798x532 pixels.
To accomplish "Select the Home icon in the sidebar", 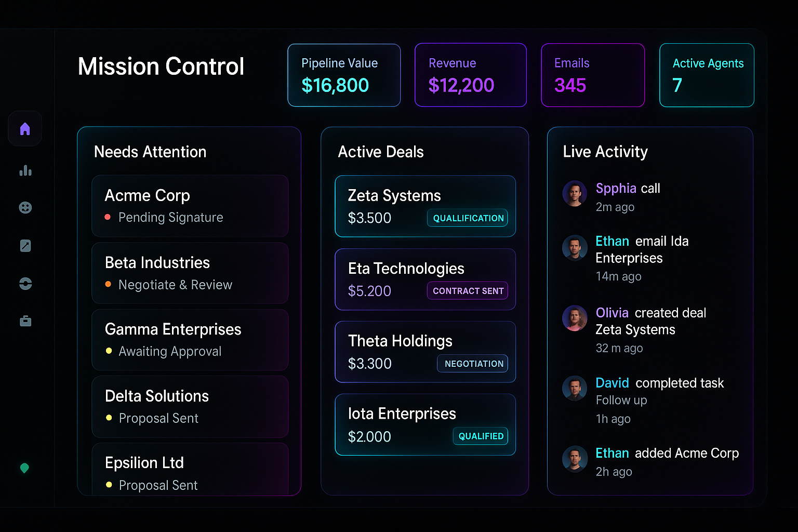I will [x=24, y=128].
